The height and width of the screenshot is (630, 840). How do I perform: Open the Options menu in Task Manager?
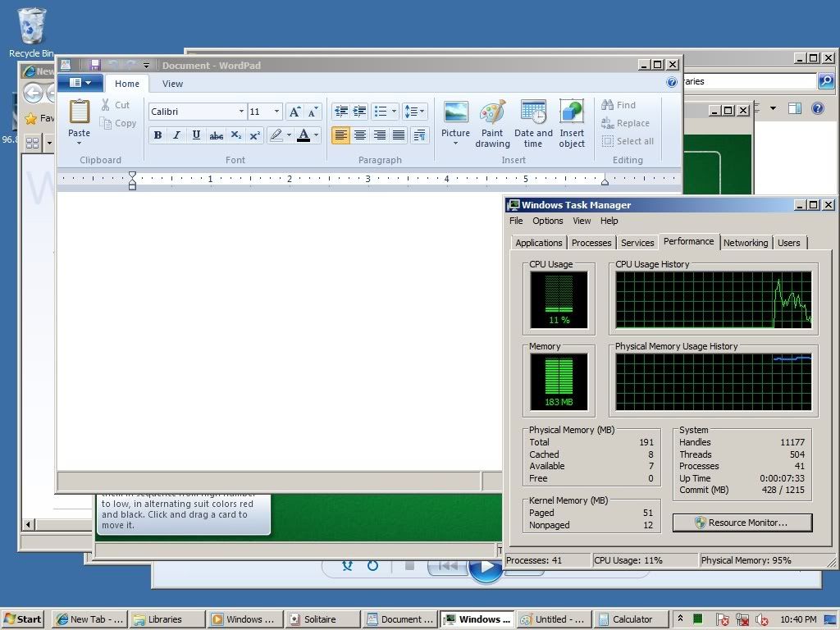[547, 221]
